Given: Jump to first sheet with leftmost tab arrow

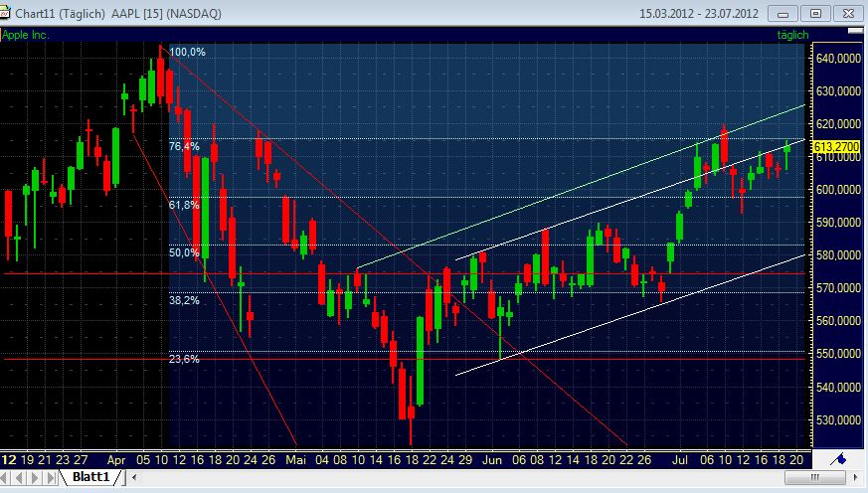Looking at the screenshot, I should coord(6,477).
